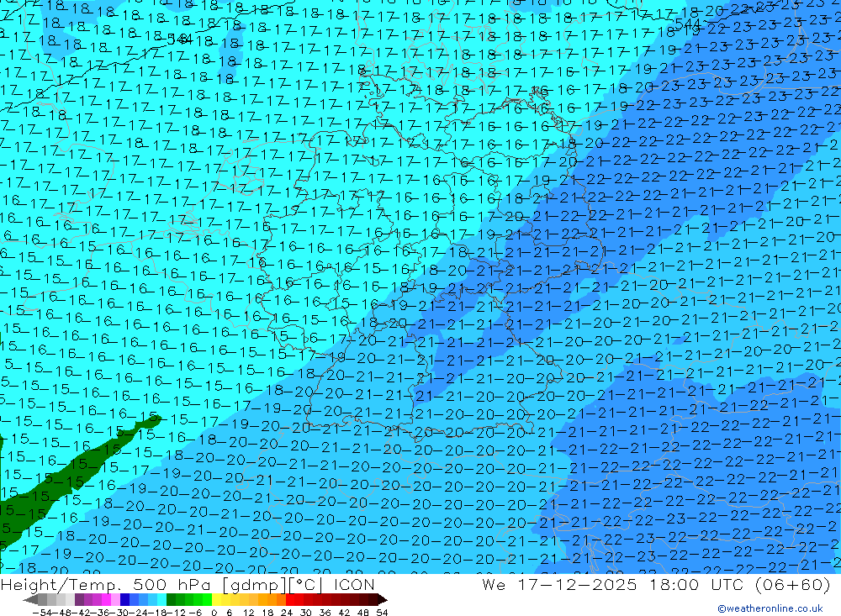Click the gray left arrow end of color scale
Image resolution: width=841 pixels, height=616 pixels.
(30, 599)
